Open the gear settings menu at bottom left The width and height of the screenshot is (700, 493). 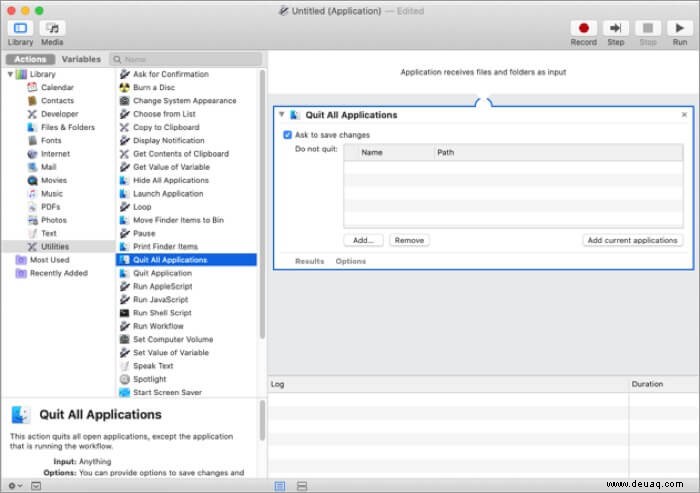coord(15,485)
